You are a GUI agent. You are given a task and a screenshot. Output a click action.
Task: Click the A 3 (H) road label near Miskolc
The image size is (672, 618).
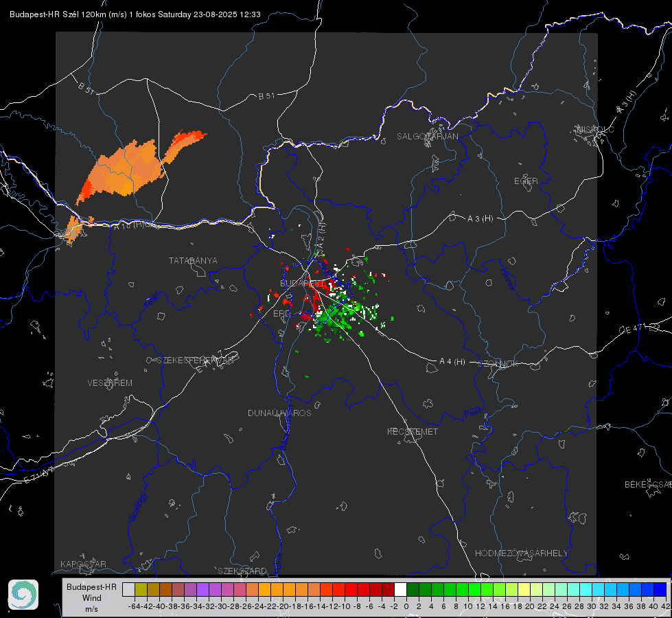627,102
